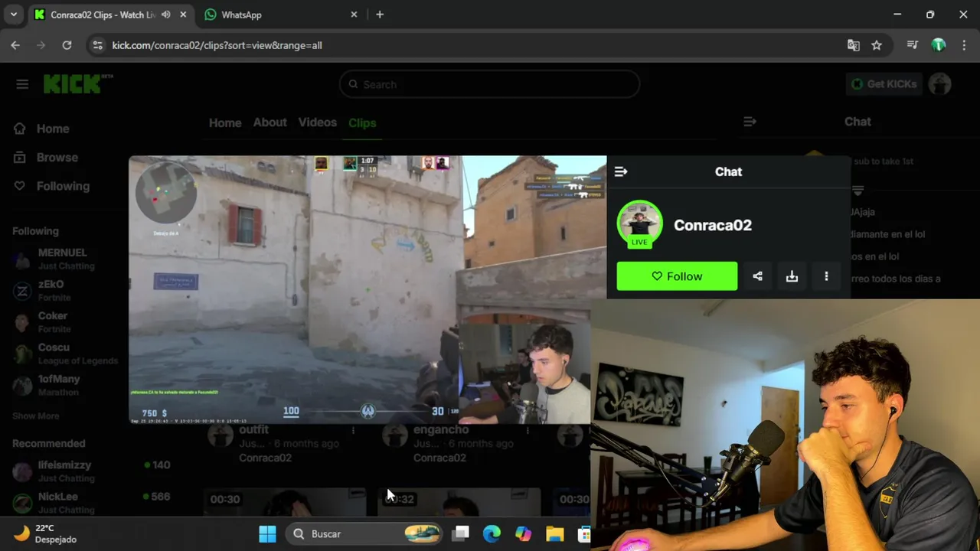This screenshot has height=551, width=980.
Task: View site information icon in address bar
Action: 97,45
